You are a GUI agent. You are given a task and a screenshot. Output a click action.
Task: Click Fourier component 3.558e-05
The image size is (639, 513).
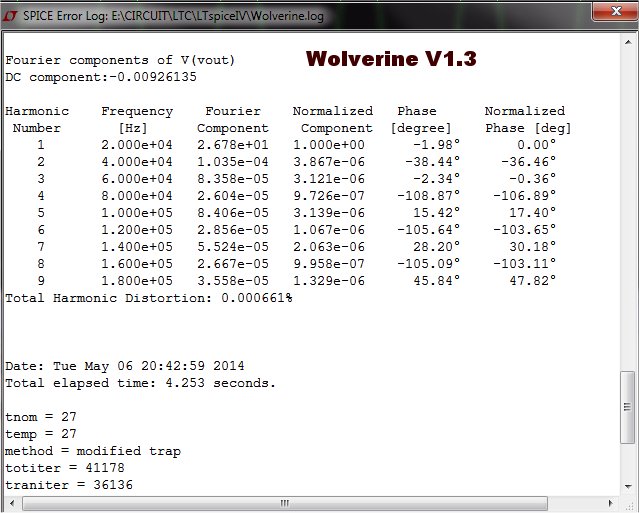(233, 281)
